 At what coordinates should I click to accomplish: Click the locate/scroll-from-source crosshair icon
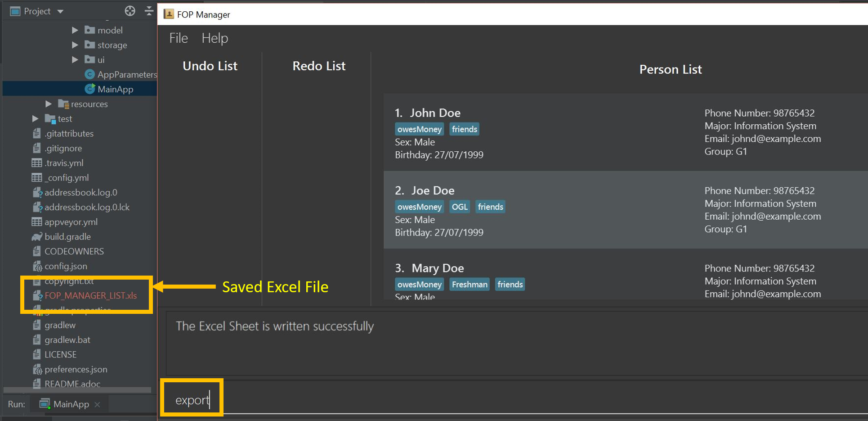[x=130, y=11]
